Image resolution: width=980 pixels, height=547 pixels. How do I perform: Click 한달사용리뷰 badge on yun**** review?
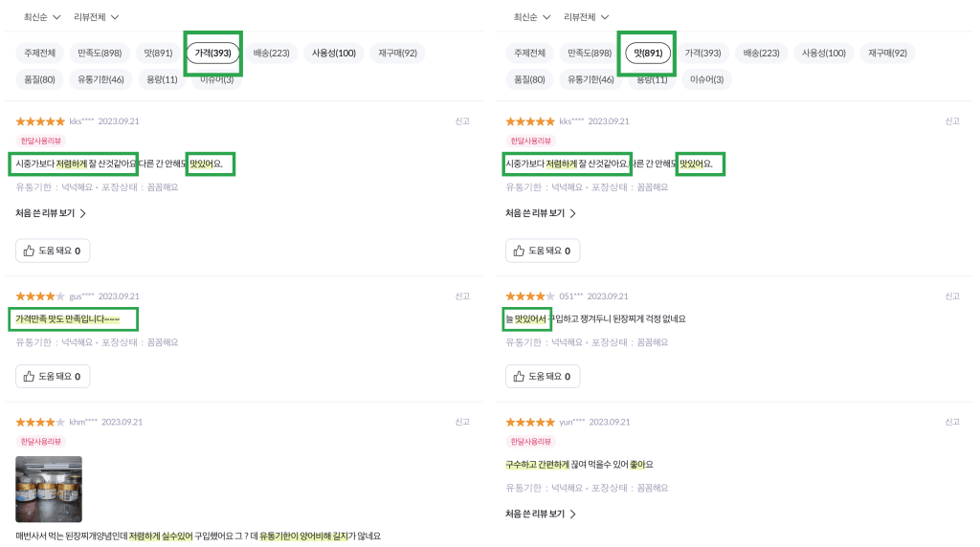coord(530,442)
